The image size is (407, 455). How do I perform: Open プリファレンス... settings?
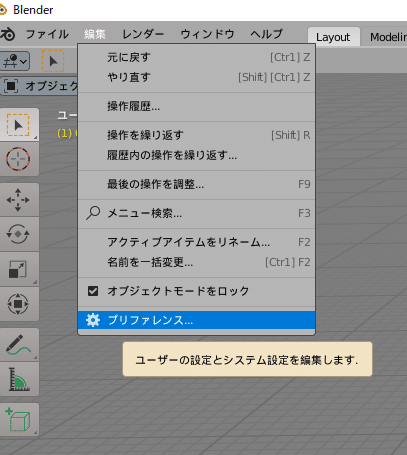point(196,320)
